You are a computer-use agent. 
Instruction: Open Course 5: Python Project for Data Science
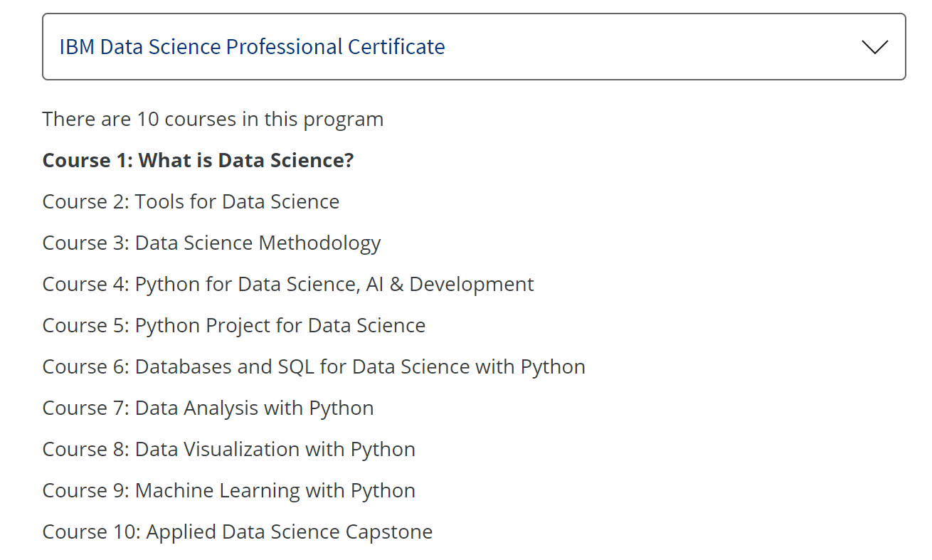[234, 325]
